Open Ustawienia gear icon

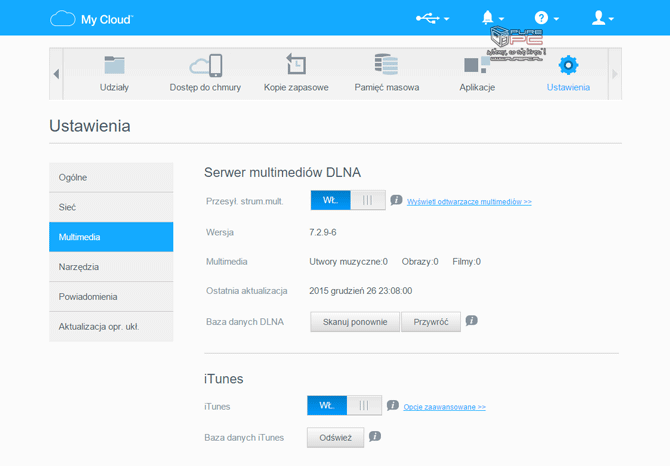coord(568,65)
